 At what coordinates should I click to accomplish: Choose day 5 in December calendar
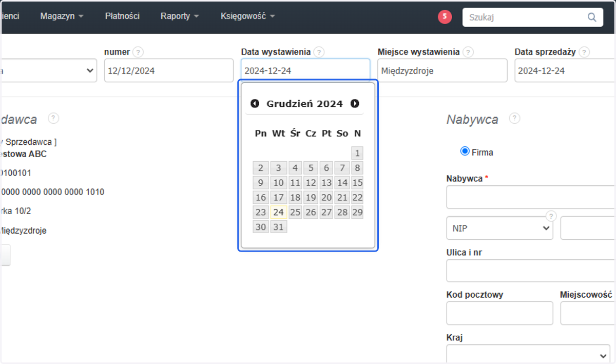pos(311,167)
